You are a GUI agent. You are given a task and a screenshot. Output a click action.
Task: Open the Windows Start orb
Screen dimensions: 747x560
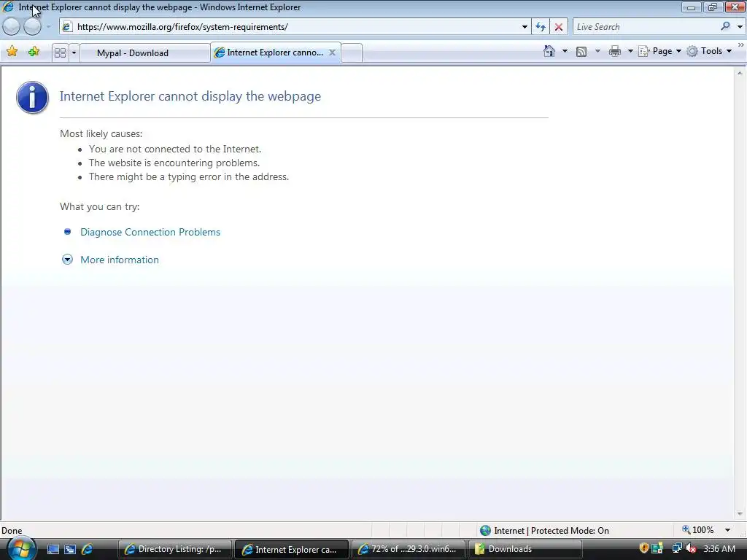click(x=21, y=548)
